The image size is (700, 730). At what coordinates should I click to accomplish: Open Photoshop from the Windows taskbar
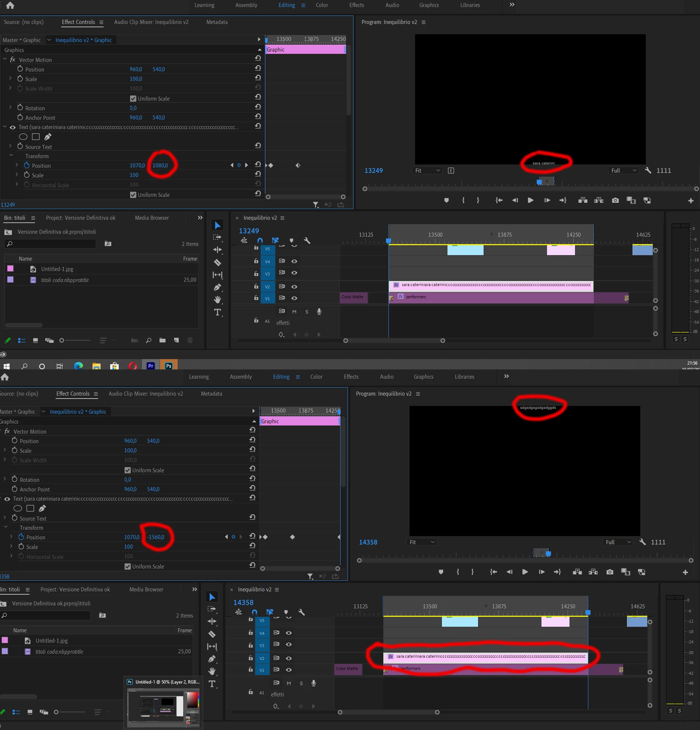(x=169, y=366)
